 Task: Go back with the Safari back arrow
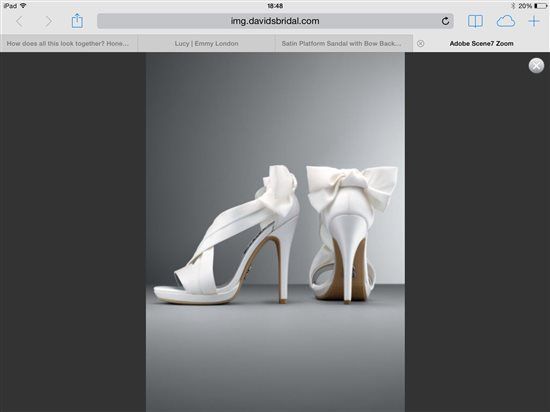pos(20,21)
